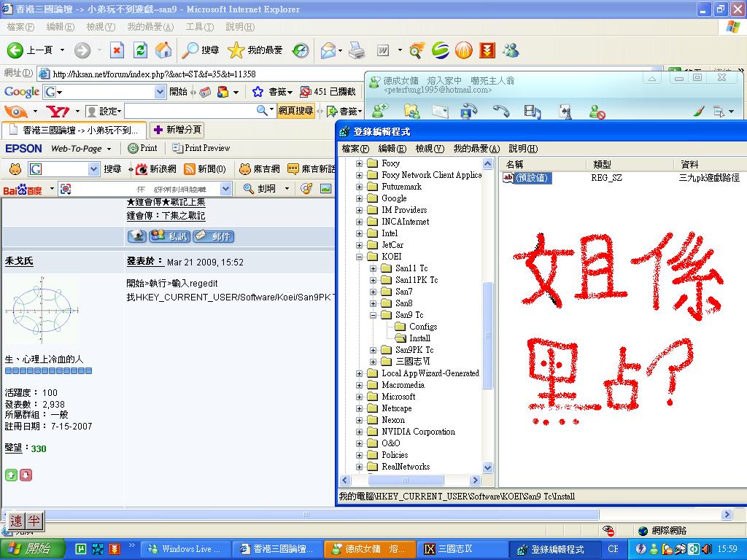Vote reputation up with green arrow icon
This screenshot has height=560, width=747.
(11, 475)
